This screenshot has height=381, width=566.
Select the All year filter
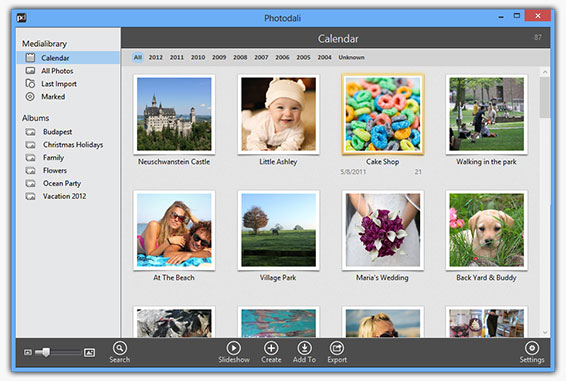(x=138, y=57)
